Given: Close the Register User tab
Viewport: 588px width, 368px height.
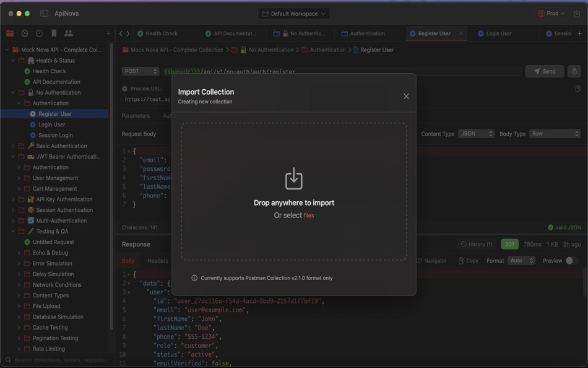Looking at the screenshot, I should [x=461, y=33].
